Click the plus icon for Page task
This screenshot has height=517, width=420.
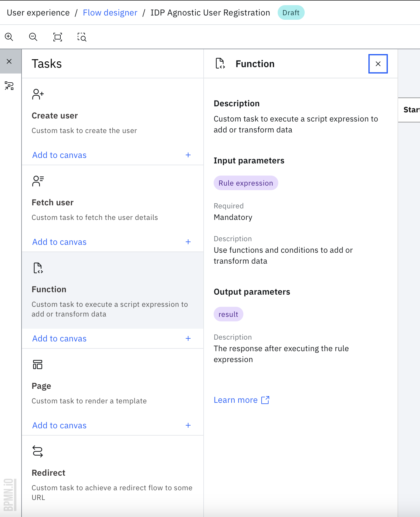tap(188, 426)
